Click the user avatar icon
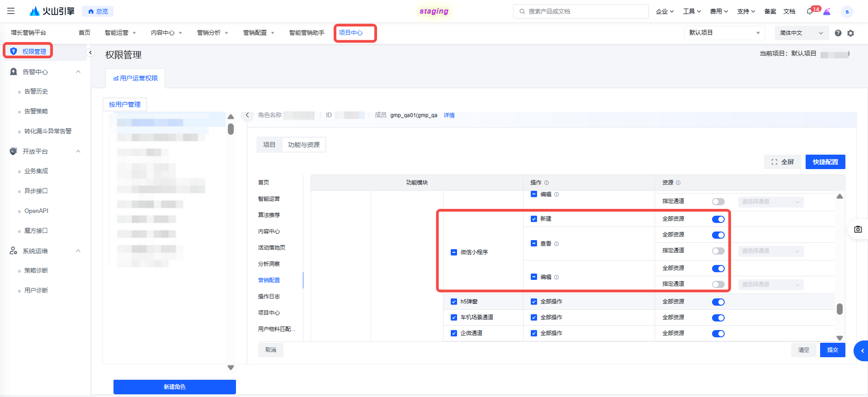The image size is (868, 397). pos(847,12)
